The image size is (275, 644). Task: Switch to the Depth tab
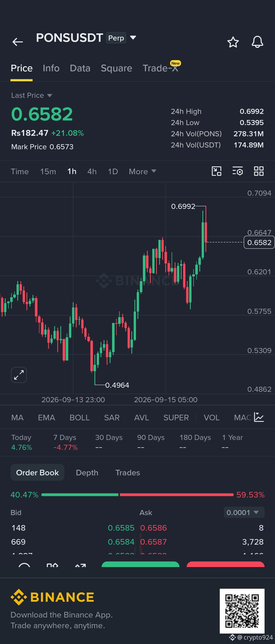coord(87,473)
